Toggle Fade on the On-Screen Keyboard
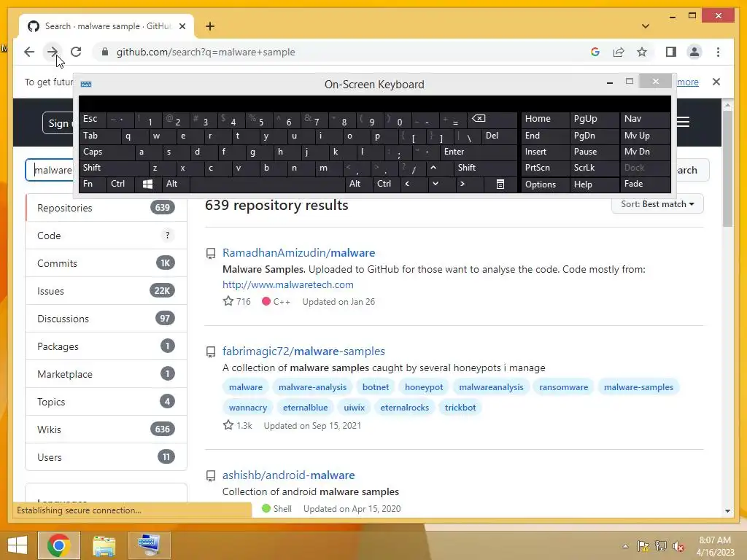747x560 pixels. tap(645, 184)
